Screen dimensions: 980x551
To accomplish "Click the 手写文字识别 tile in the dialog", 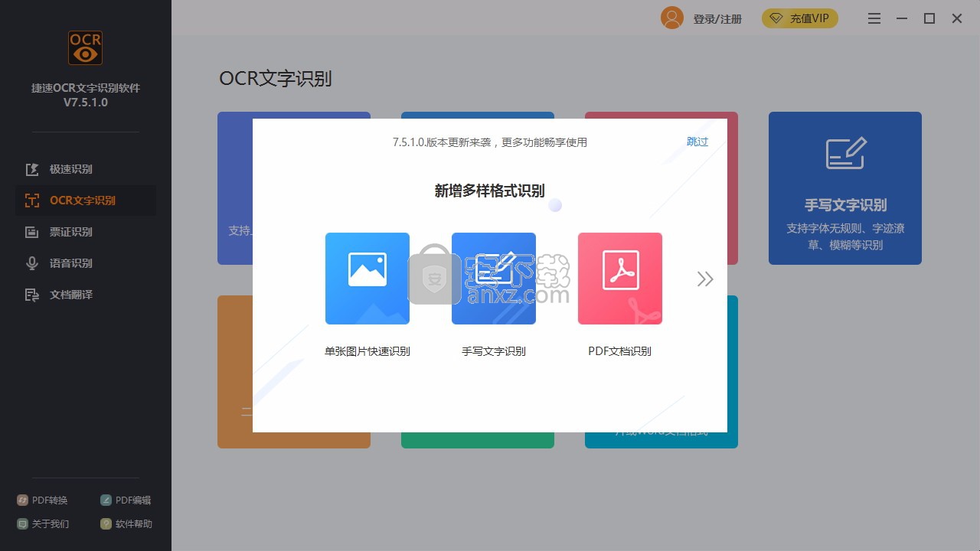I will 494,279.
